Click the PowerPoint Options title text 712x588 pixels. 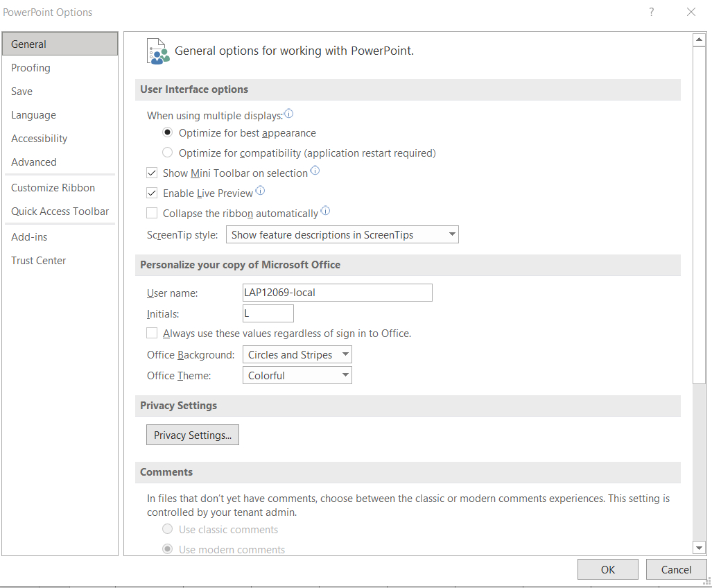tap(48, 12)
